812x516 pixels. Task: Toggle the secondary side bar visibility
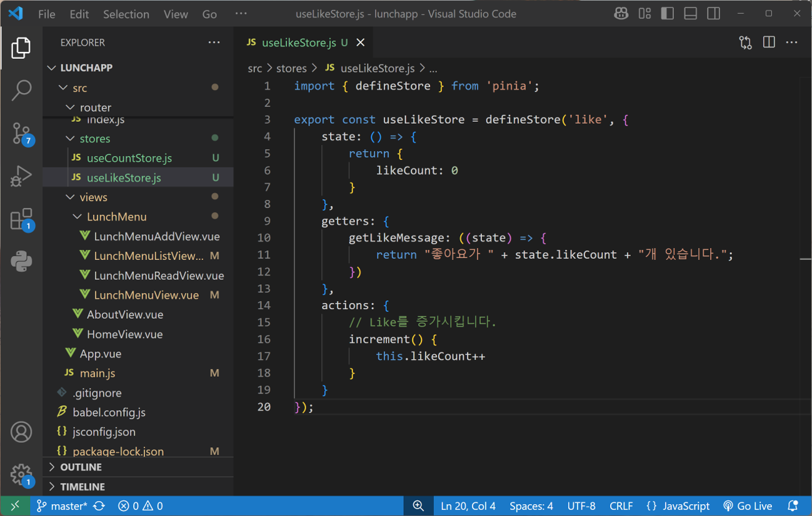[714, 14]
